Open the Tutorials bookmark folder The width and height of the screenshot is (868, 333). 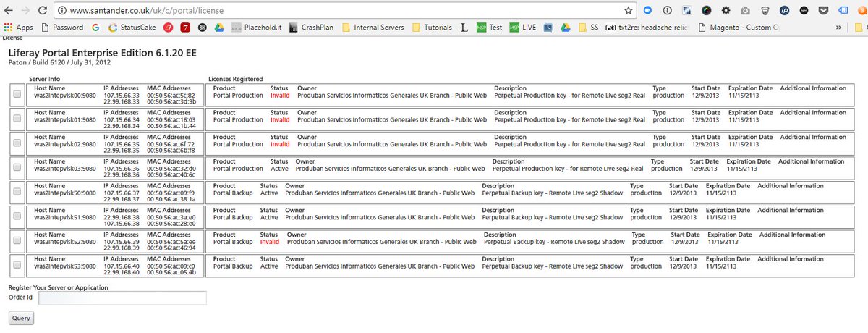433,28
